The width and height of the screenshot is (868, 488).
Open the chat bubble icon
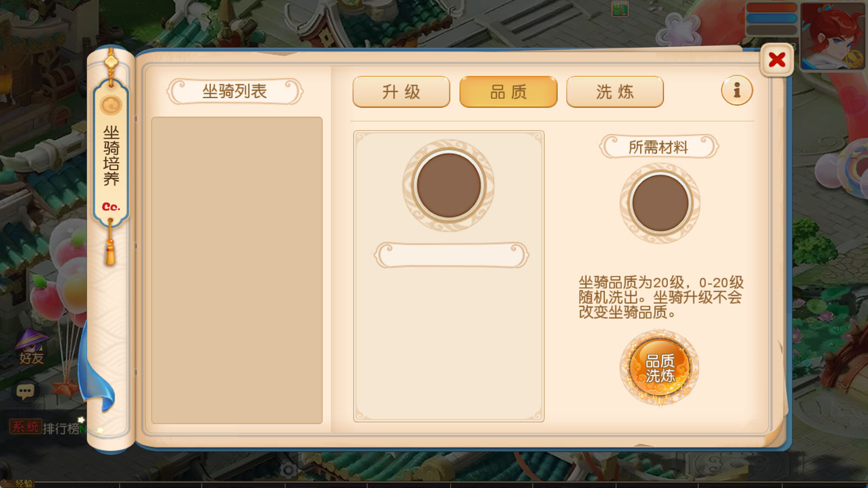[x=25, y=391]
